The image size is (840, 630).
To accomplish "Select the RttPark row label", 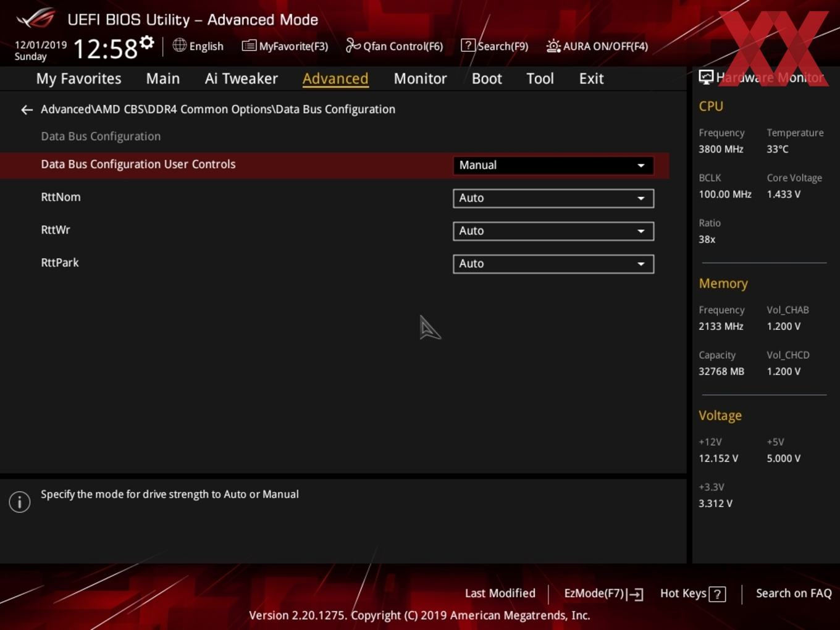I will pos(60,262).
